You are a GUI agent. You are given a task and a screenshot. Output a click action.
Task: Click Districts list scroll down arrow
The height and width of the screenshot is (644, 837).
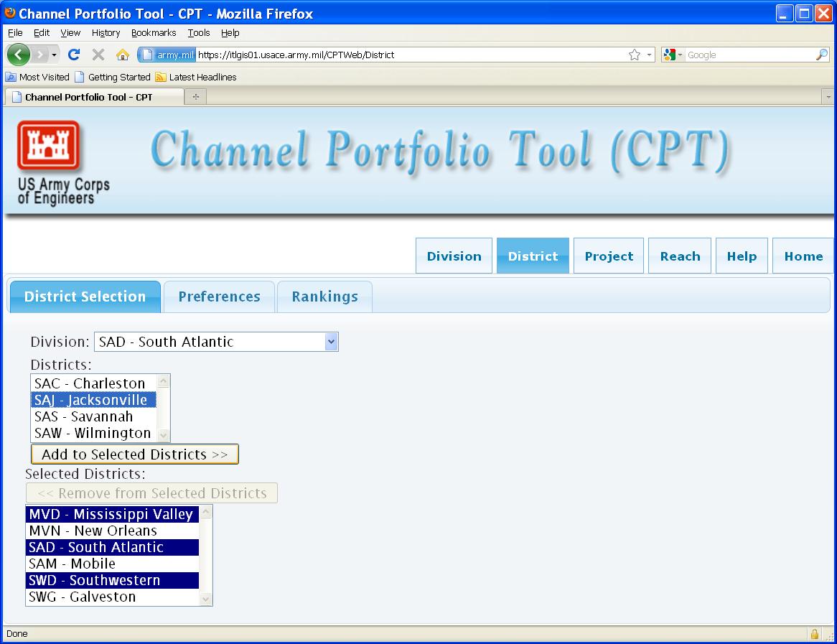[x=164, y=435]
